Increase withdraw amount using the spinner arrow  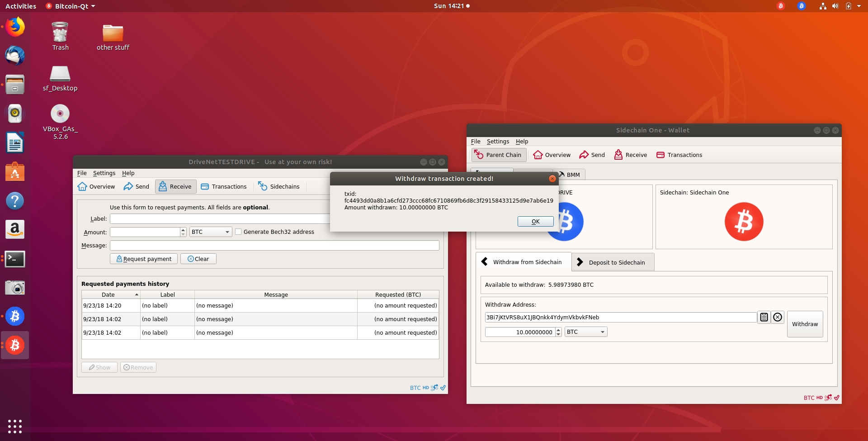coord(558,330)
